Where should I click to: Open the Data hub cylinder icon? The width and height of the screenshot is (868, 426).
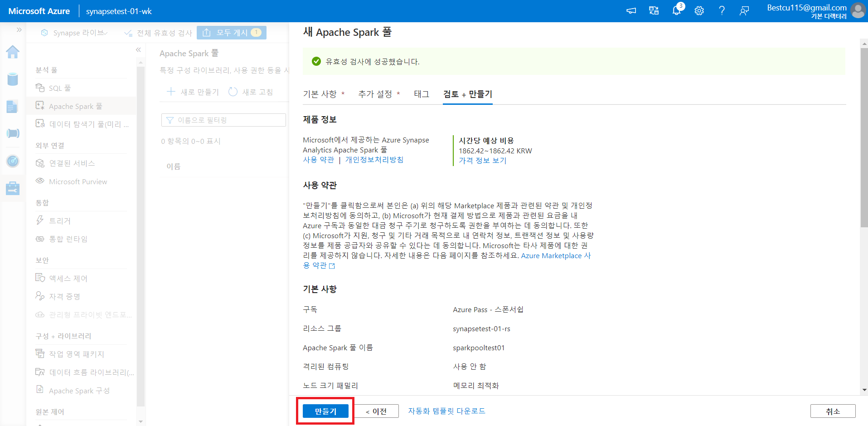13,79
